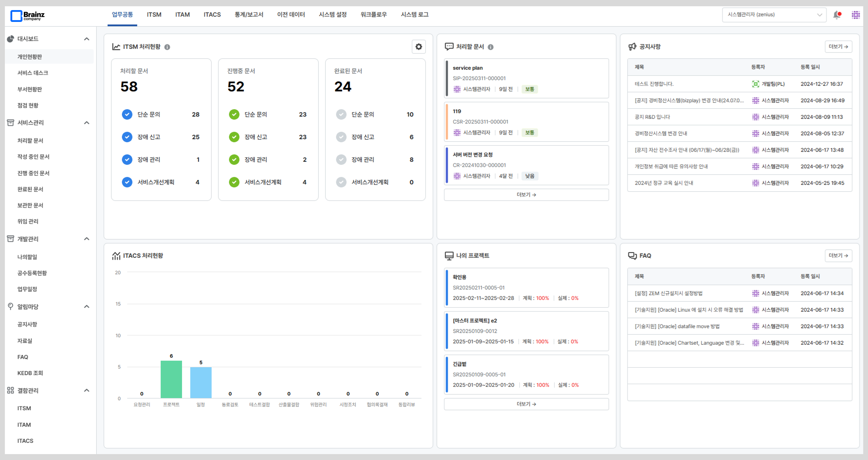Image resolution: width=868 pixels, height=460 pixels.
Task: Collapse the 알림마당 sidebar section
Action: point(87,306)
